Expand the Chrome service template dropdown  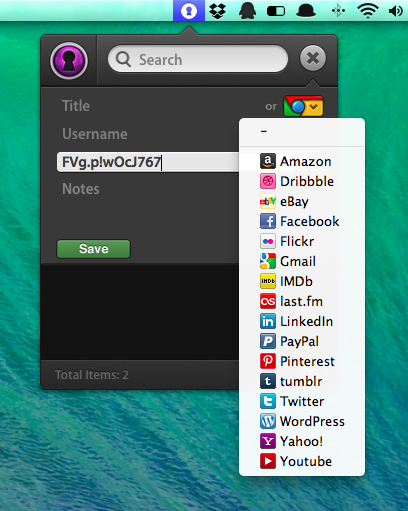tap(303, 106)
